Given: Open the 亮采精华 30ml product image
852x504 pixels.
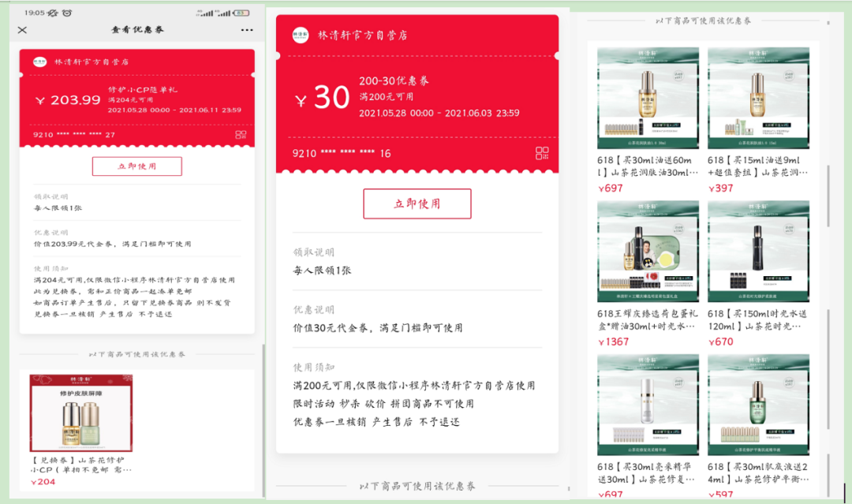Looking at the screenshot, I should coord(648,405).
